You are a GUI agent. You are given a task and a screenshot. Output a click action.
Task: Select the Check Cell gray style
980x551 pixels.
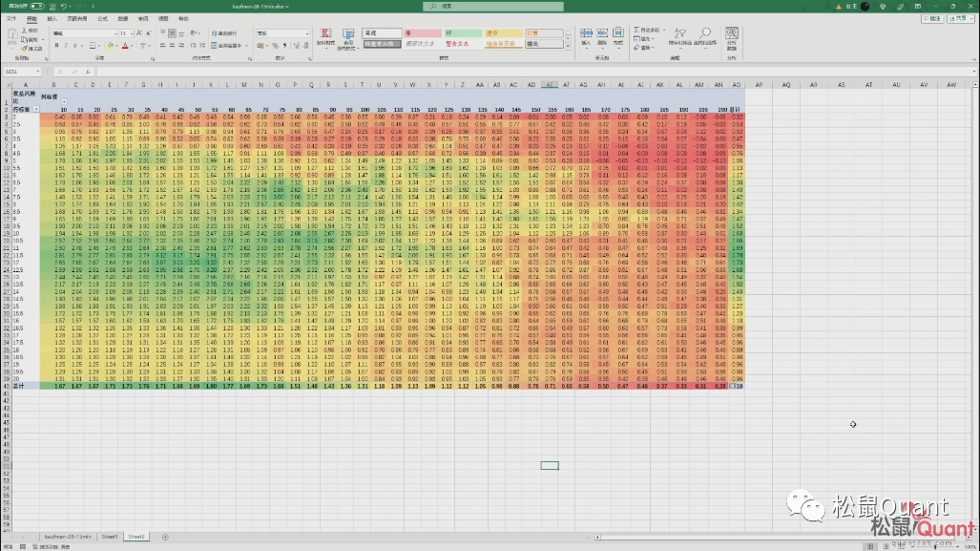[382, 44]
